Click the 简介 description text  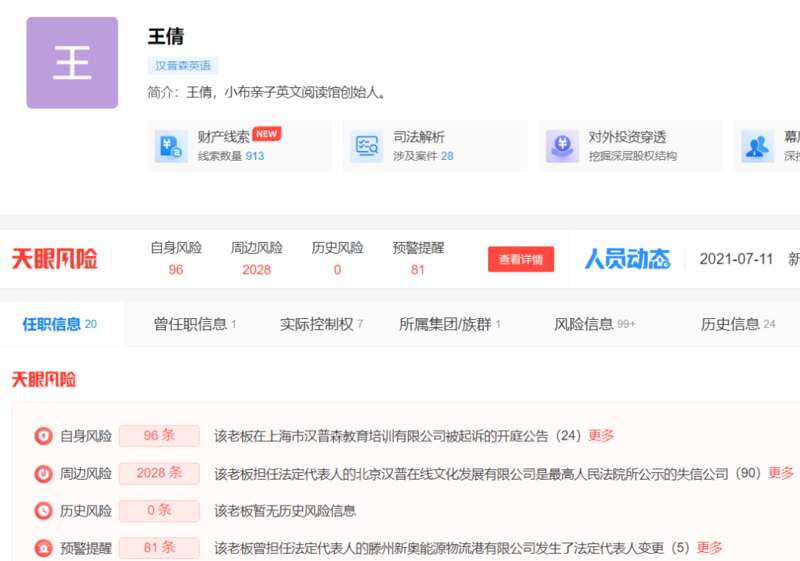click(266, 92)
